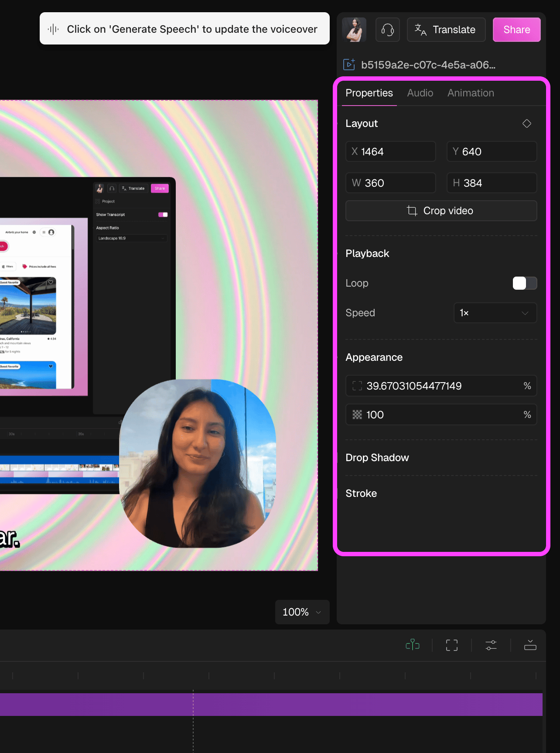Edit the Y position field
This screenshot has width=560, height=753.
[x=492, y=151]
